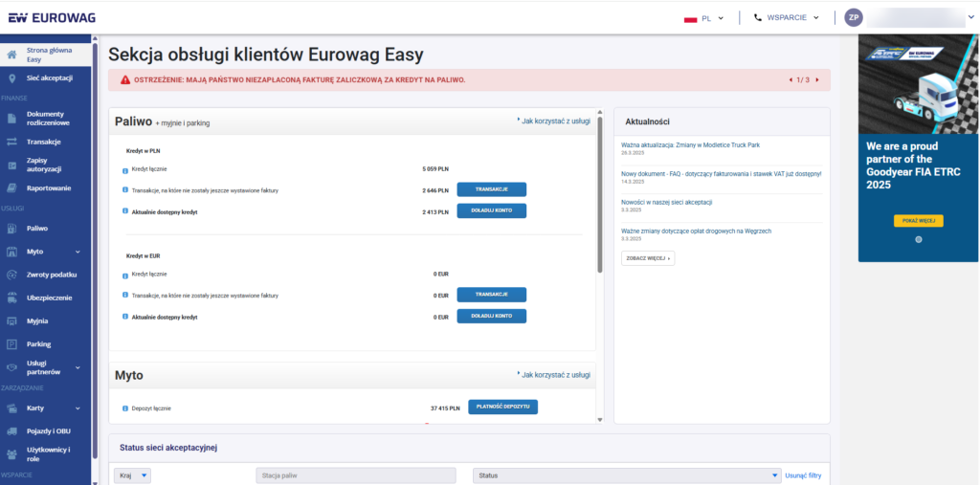This screenshot has width=980, height=485.
Task: Open the user account dropdown arrow
Action: tap(970, 18)
